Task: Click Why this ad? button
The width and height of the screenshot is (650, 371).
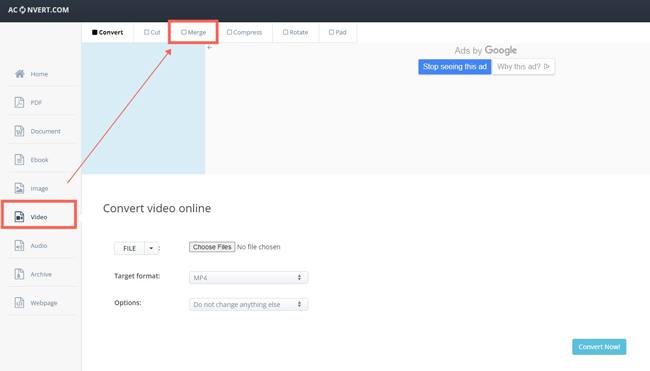Action: [x=523, y=66]
